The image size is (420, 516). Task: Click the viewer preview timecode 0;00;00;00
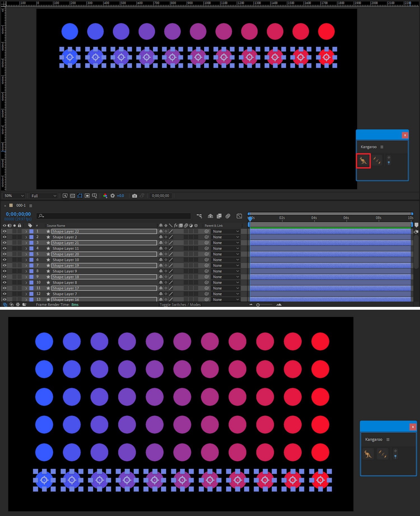[160, 196]
